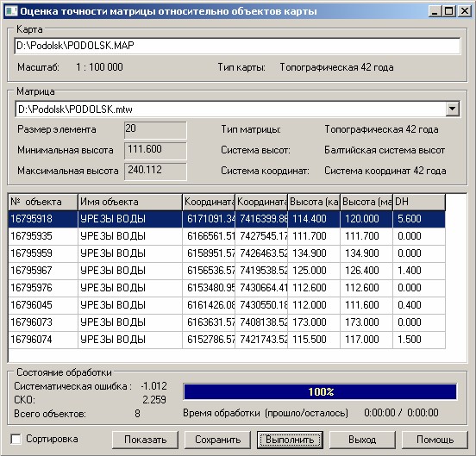The width and height of the screenshot is (476, 456).
Task: Run processing with Выполнить button
Action: (290, 440)
